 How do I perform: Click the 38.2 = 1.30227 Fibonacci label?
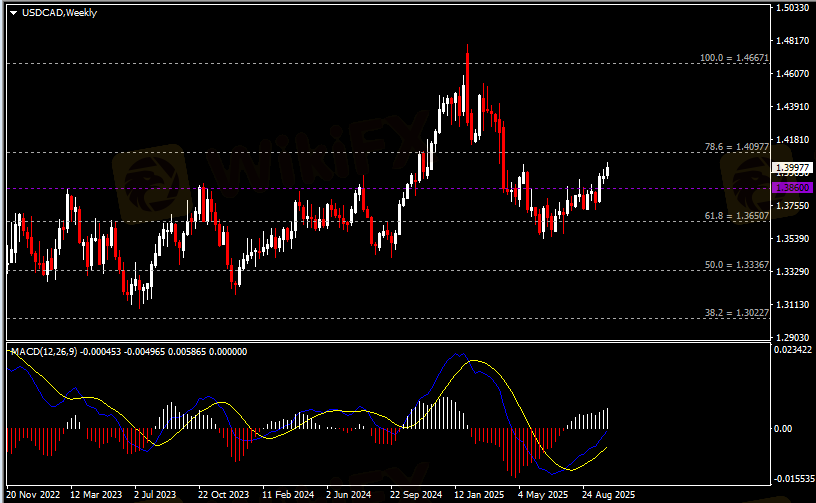tap(737, 313)
